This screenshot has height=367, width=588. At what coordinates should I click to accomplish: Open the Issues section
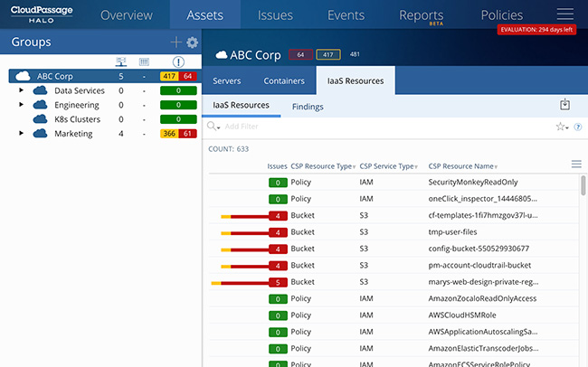pos(275,15)
